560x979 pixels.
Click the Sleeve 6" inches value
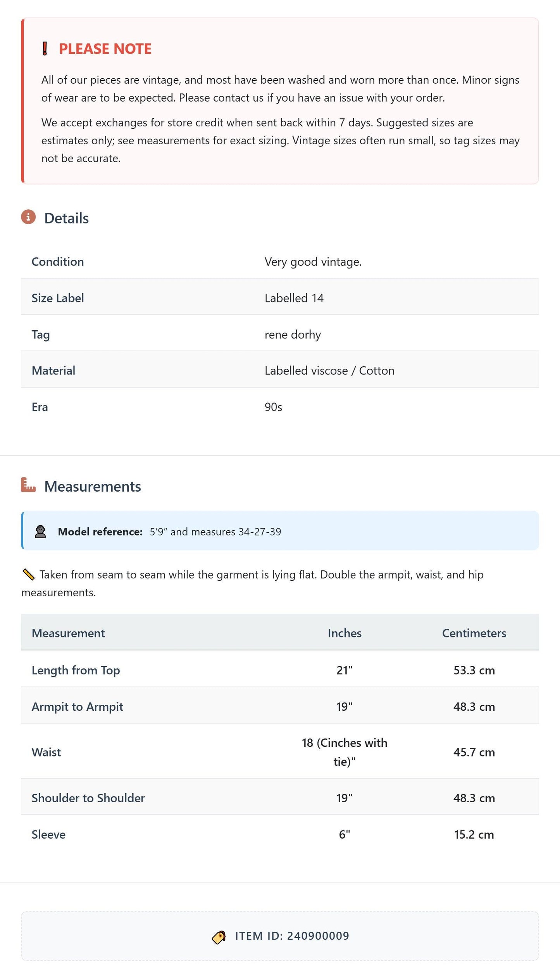click(345, 834)
